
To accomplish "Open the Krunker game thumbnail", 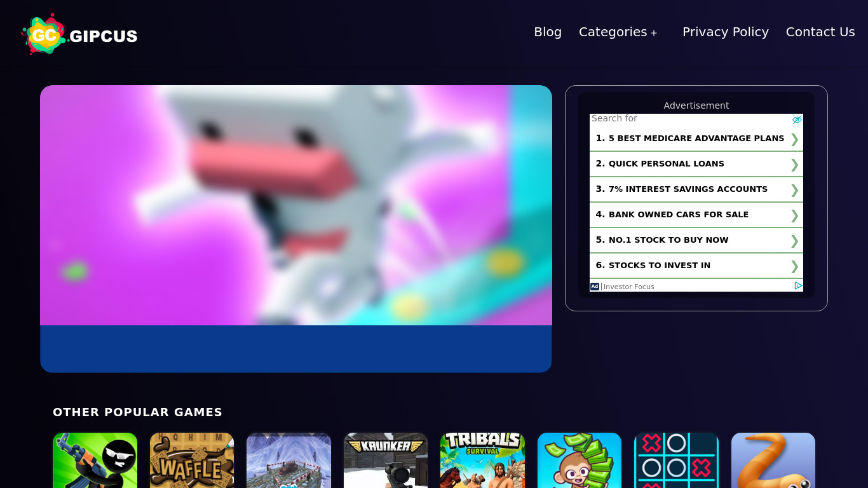I will (386, 460).
